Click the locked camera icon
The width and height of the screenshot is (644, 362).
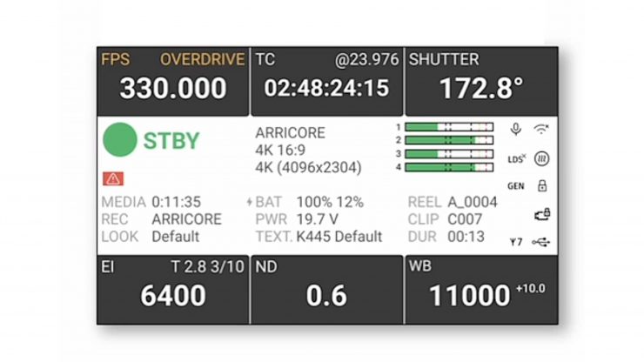point(541,214)
